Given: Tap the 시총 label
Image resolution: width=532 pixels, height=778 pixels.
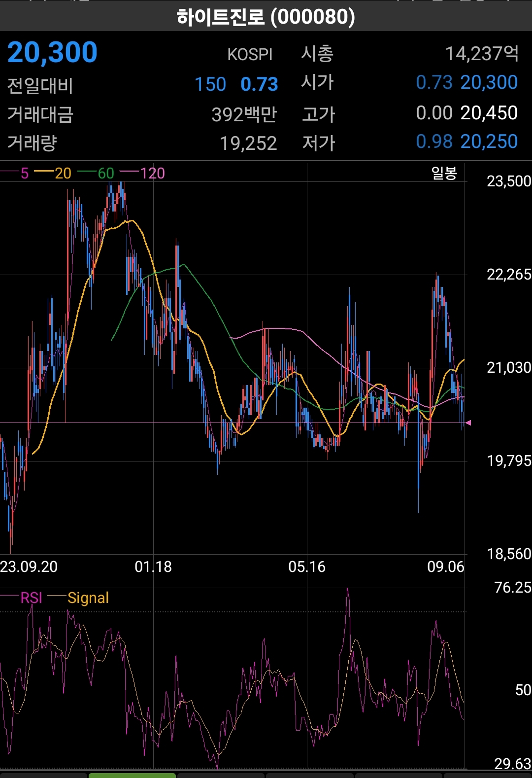Looking at the screenshot, I should tap(317, 53).
